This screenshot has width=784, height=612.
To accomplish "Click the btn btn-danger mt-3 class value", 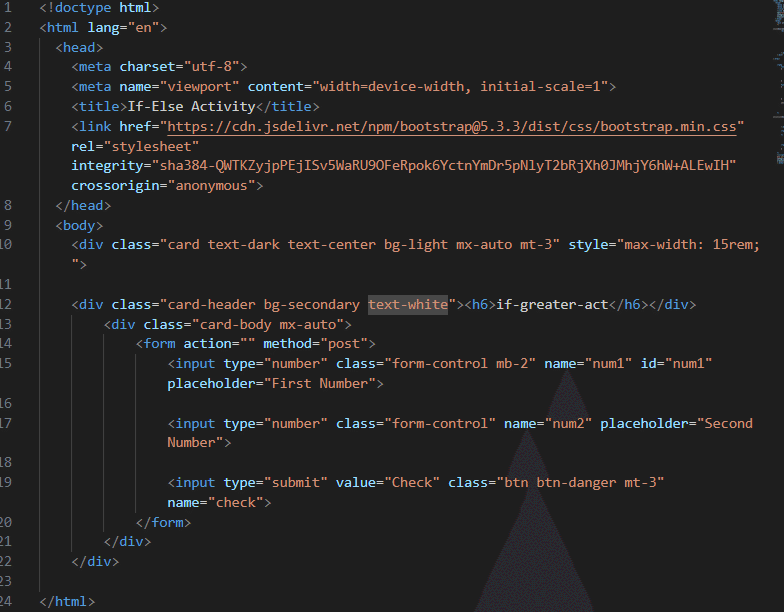I will [x=580, y=482].
